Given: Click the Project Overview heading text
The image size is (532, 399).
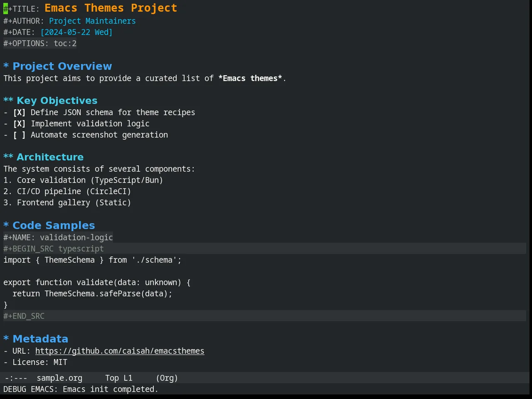Looking at the screenshot, I should point(62,66).
